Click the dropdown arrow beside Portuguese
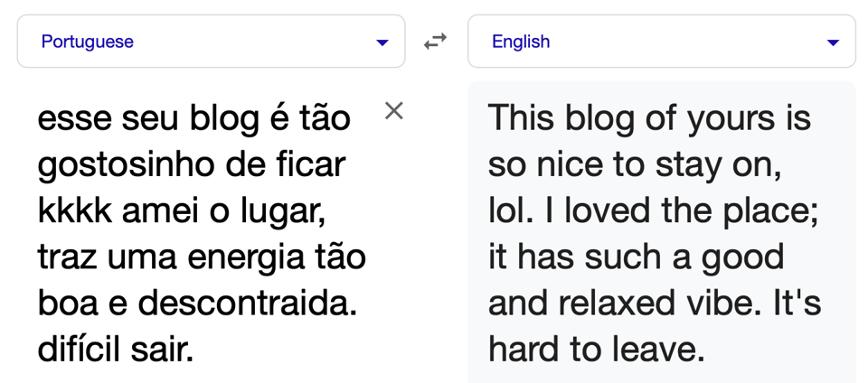This screenshot has height=383, width=868. 382,42
